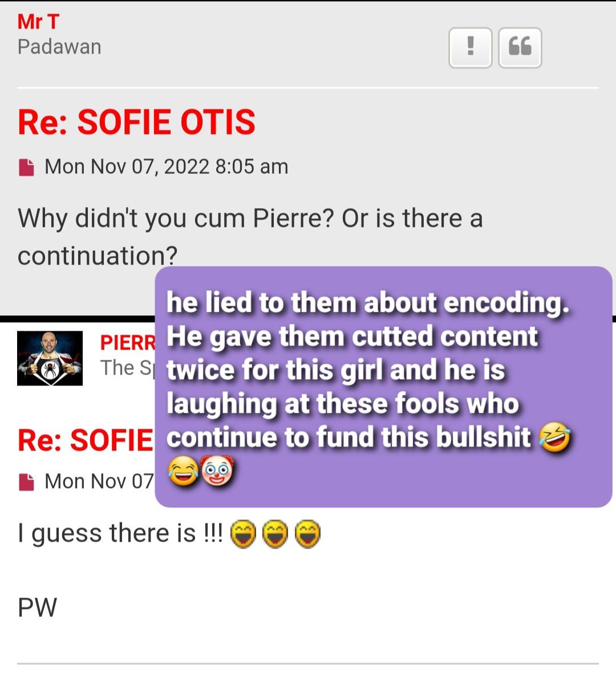Image resolution: width=616 pixels, height=674 pixels.
Task: Click the 'Mon Nov 07, 2022 8:05 am' timestamp
Action: coord(167,167)
